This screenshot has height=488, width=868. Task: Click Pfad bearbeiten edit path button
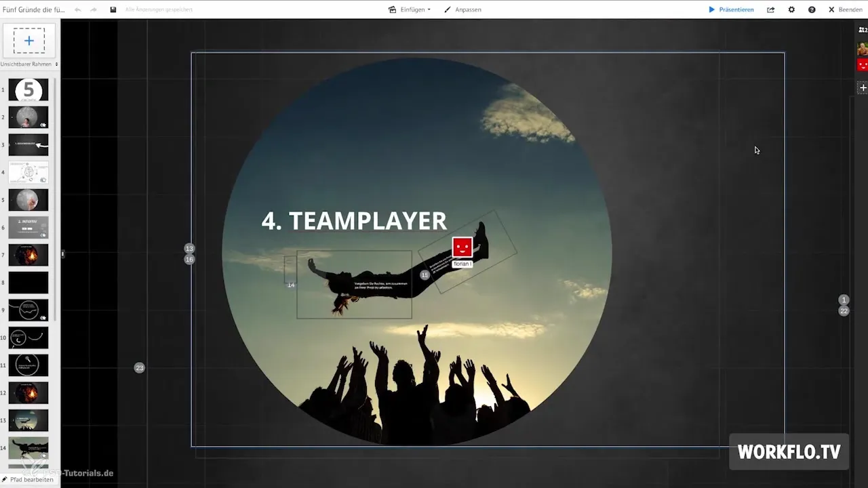(29, 479)
